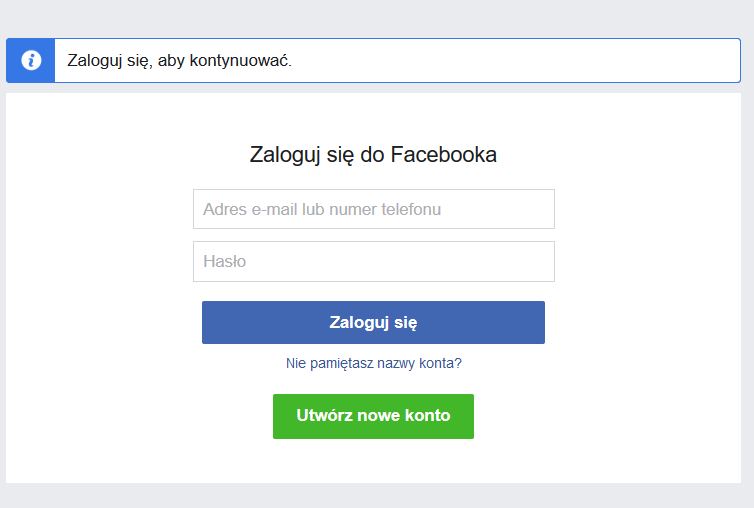Choose the green button below the forgot-account link
This screenshot has height=508, width=754.
point(373,416)
